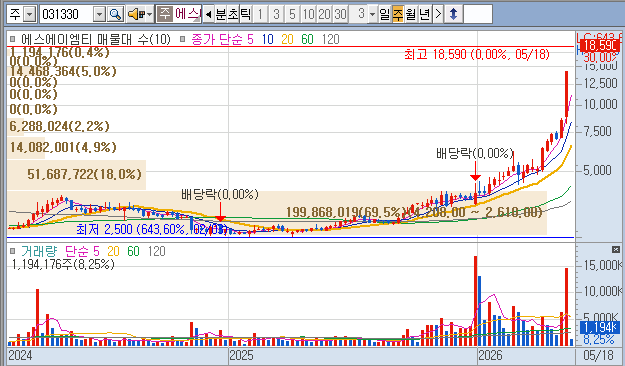Select the 3 interval button

coord(276,14)
